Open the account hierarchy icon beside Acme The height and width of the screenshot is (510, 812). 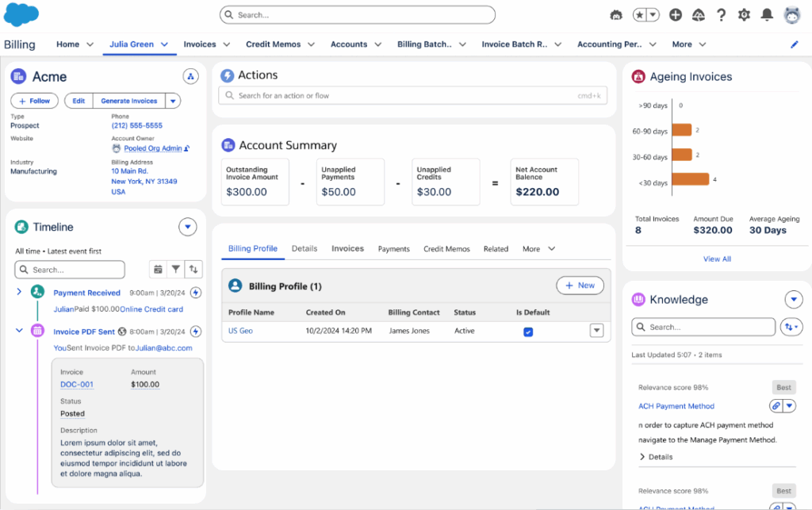190,77
